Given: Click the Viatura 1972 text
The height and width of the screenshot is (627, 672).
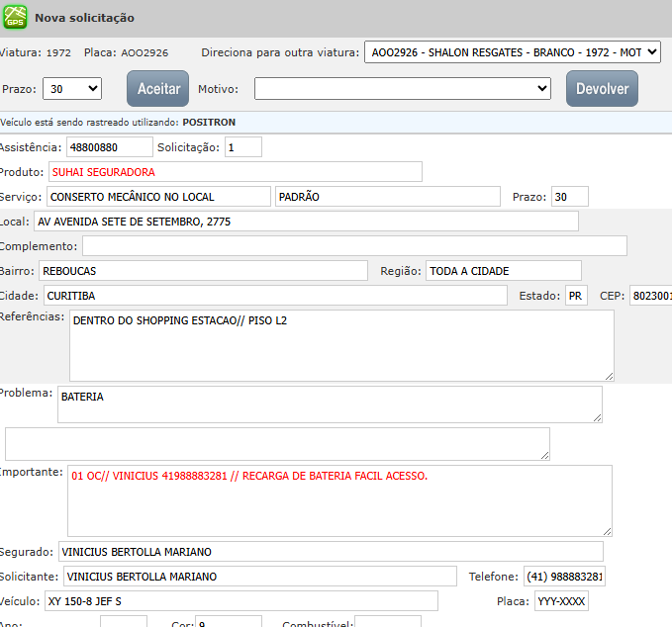Looking at the screenshot, I should [x=36, y=52].
